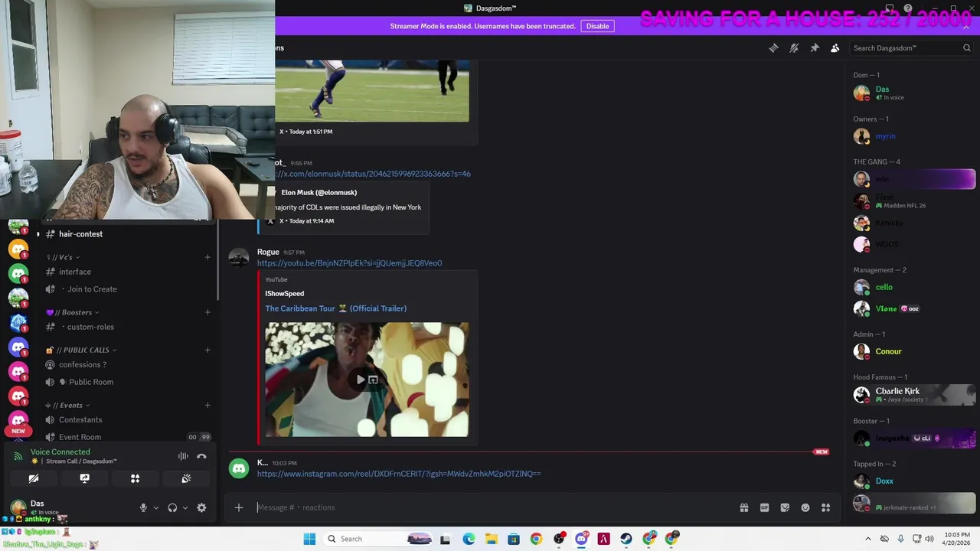Open the youtu.be link posted by Rogue
The height and width of the screenshot is (551, 980).
(x=349, y=263)
